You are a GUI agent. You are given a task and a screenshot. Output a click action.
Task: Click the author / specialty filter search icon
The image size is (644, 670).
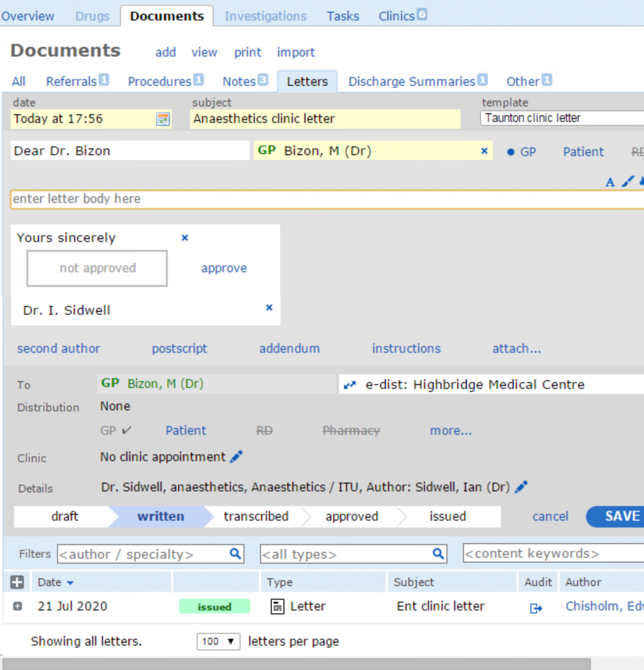pyautogui.click(x=235, y=554)
